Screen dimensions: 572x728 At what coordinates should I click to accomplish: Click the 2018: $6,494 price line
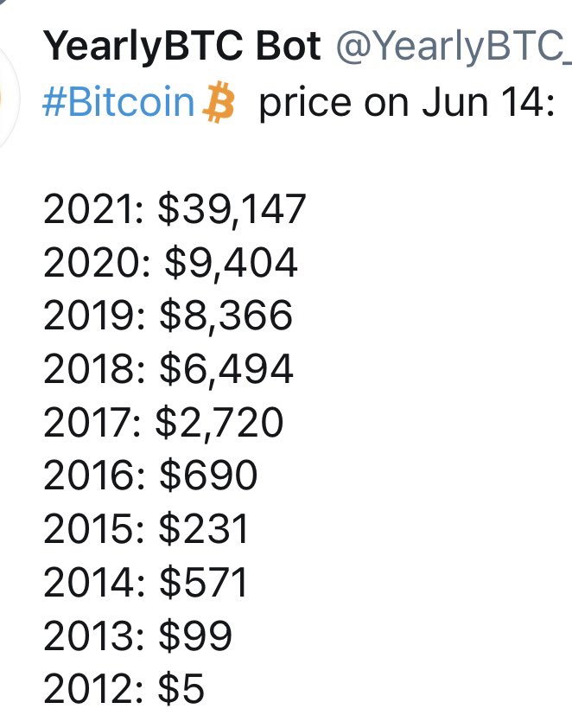pos(168,369)
